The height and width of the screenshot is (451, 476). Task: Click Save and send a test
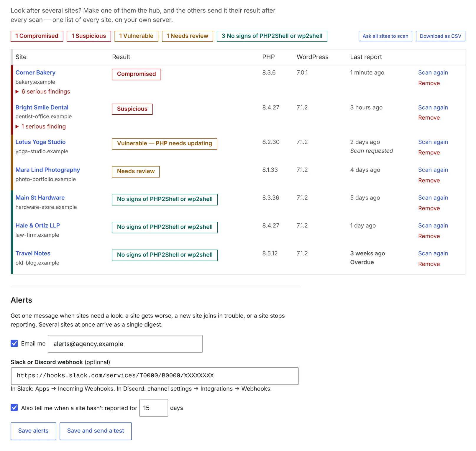[x=96, y=431]
